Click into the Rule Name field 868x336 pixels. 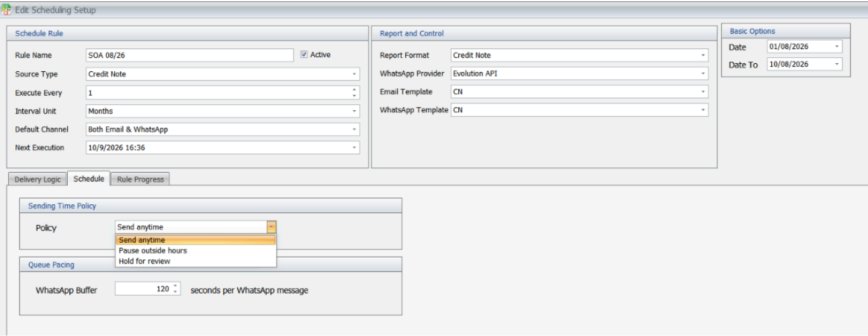tap(189, 55)
